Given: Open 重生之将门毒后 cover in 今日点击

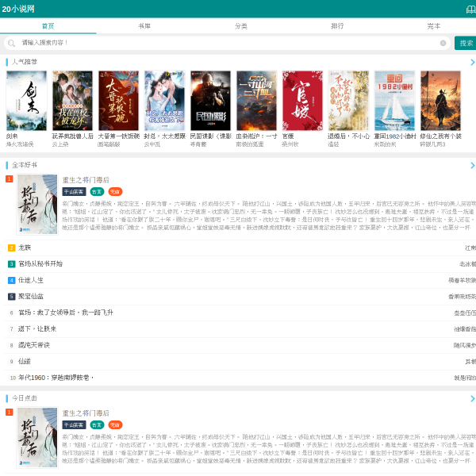Looking at the screenshot, I should (x=37, y=437).
